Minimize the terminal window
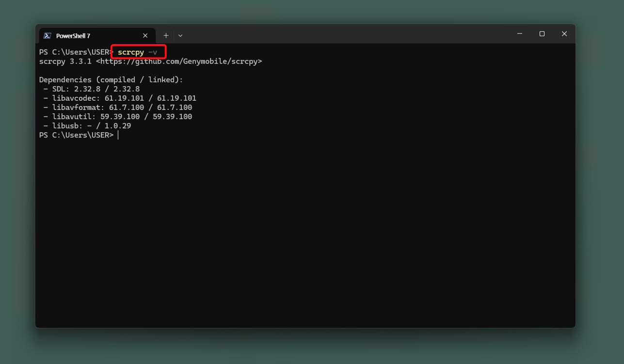Viewport: 624px width, 364px height. (520, 34)
